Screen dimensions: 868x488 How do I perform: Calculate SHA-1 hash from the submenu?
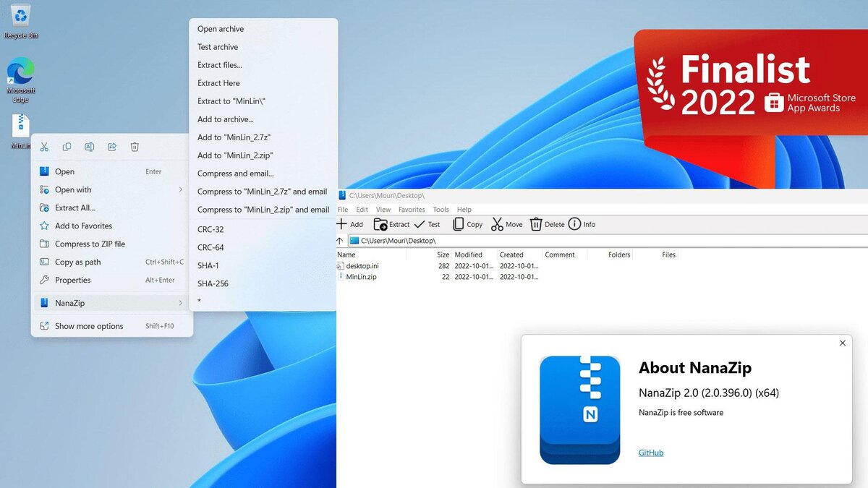tap(263, 265)
